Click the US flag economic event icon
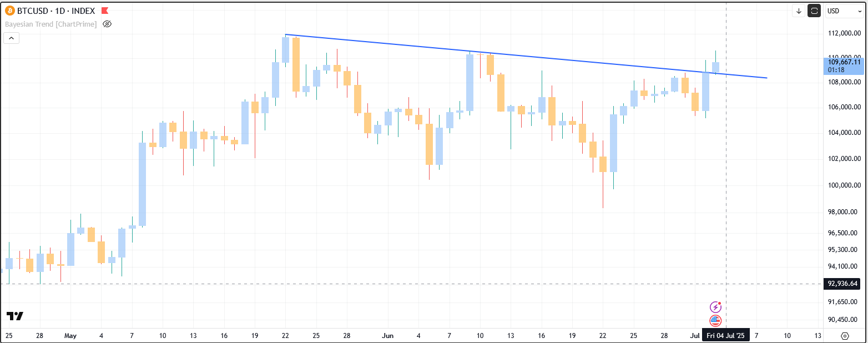The height and width of the screenshot is (343, 868). pos(715,320)
